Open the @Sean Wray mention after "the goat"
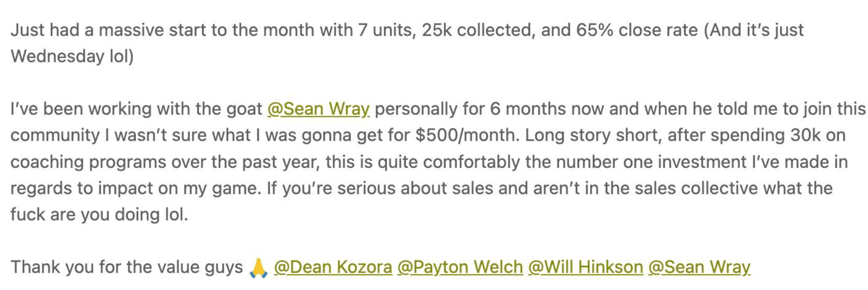 click(x=318, y=109)
